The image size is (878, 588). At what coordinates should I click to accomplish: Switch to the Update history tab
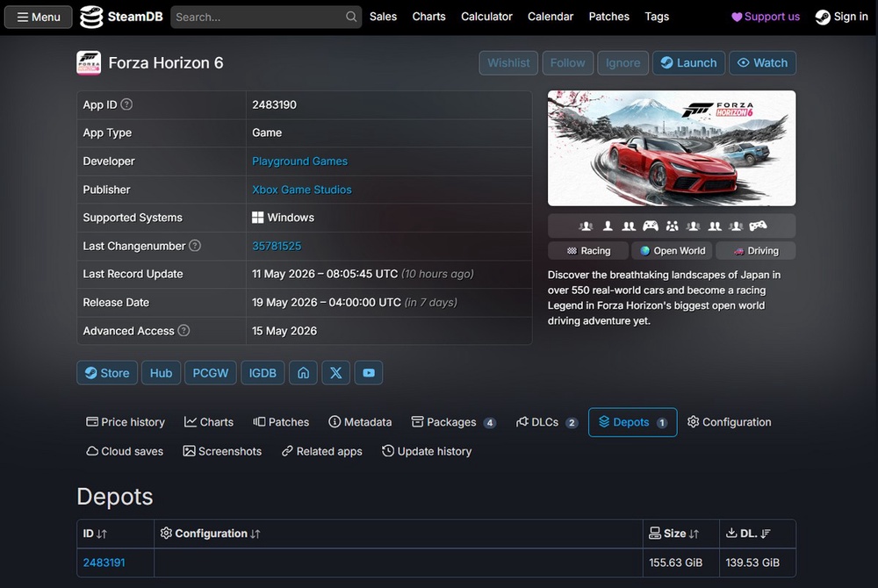click(x=427, y=451)
